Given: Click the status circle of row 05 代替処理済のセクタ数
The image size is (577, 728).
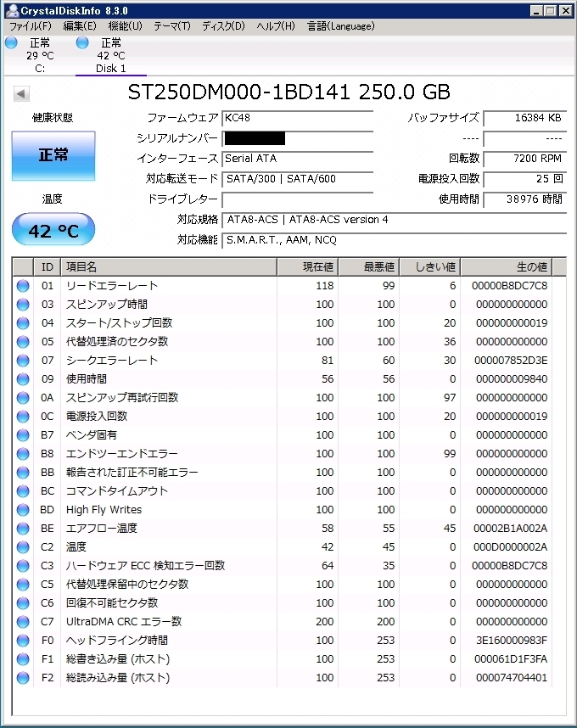Looking at the screenshot, I should pyautogui.click(x=23, y=342).
